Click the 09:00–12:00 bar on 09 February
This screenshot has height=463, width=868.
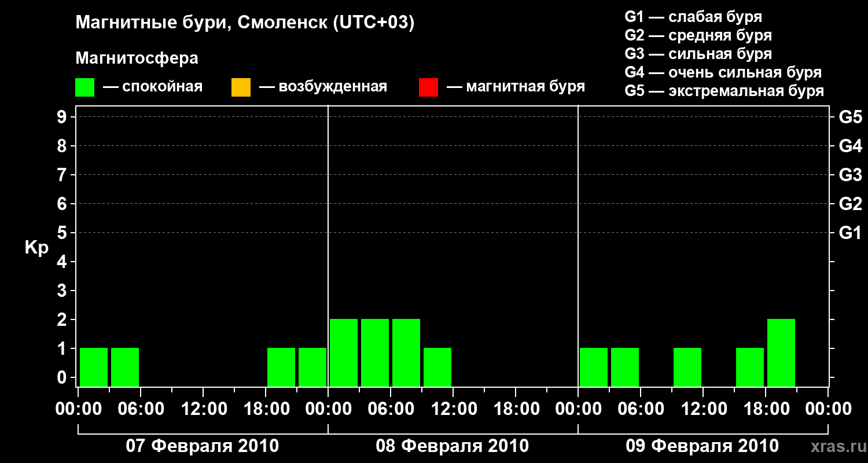tap(687, 368)
